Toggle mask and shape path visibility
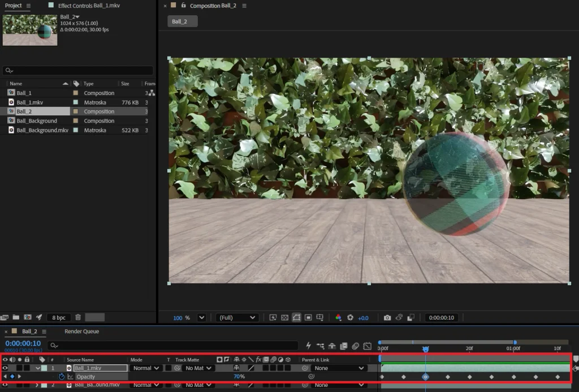579x392 pixels. (296, 318)
